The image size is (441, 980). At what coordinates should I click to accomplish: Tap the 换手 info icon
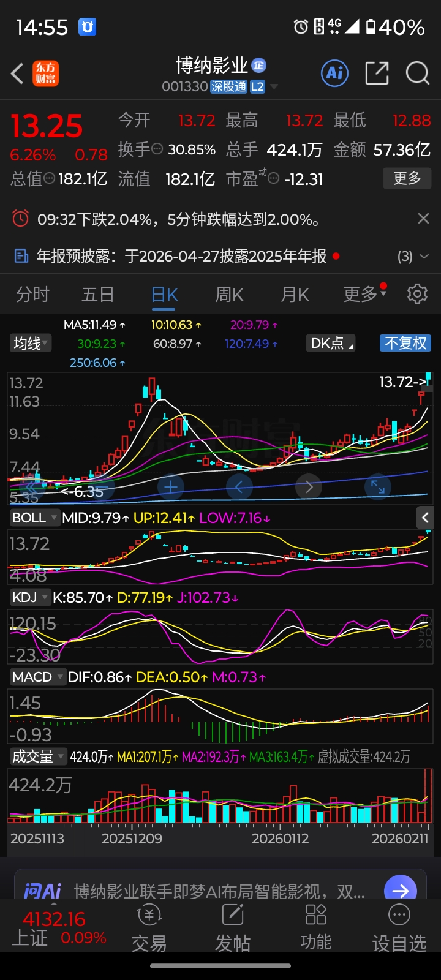[x=157, y=149]
